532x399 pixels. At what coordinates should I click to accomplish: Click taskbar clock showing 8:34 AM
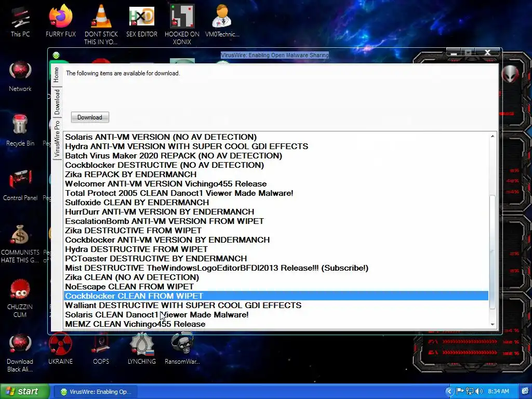(x=498, y=391)
